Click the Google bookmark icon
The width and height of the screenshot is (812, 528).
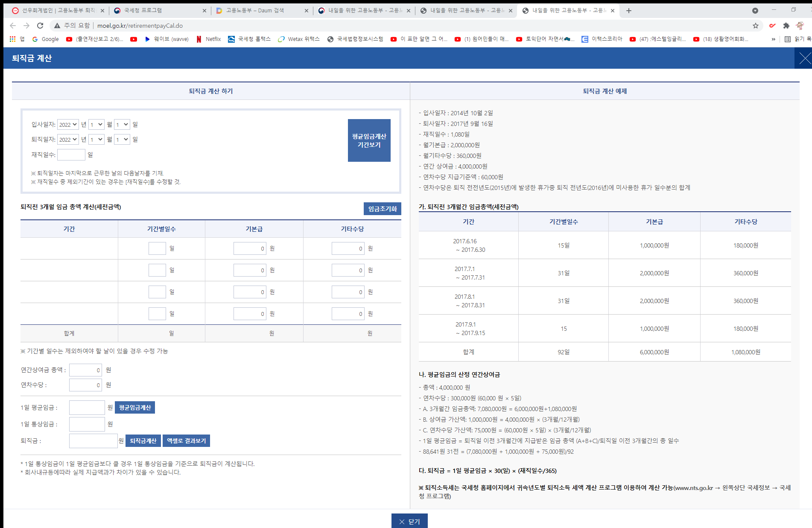[35, 39]
